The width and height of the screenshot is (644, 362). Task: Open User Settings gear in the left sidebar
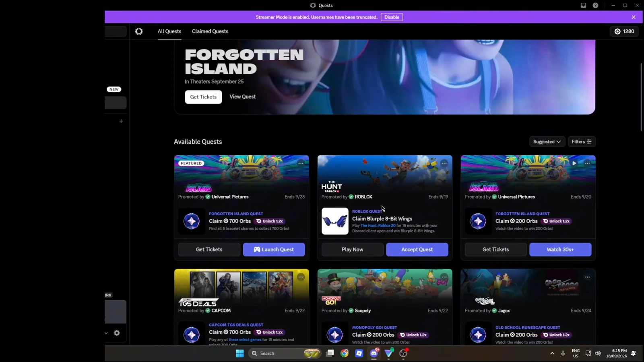click(117, 333)
